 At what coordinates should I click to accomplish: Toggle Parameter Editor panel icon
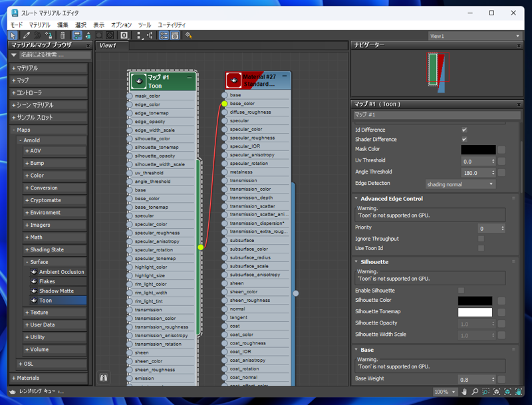click(175, 35)
